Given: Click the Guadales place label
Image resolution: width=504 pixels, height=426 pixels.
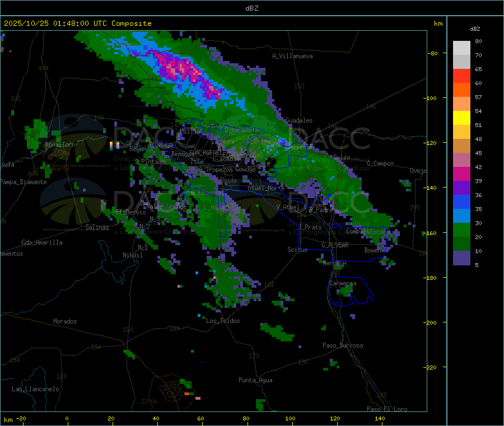Looking at the screenshot, I should click(x=299, y=120).
